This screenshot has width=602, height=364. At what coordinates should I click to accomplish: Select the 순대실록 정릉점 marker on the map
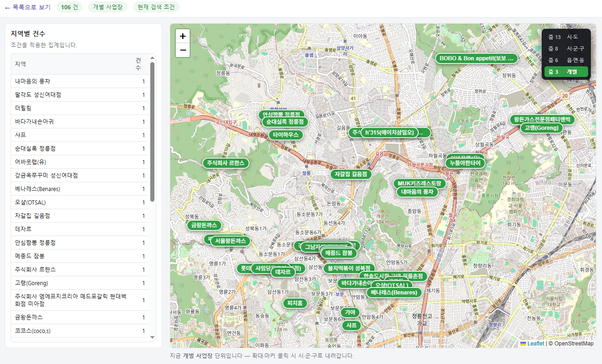pos(285,122)
